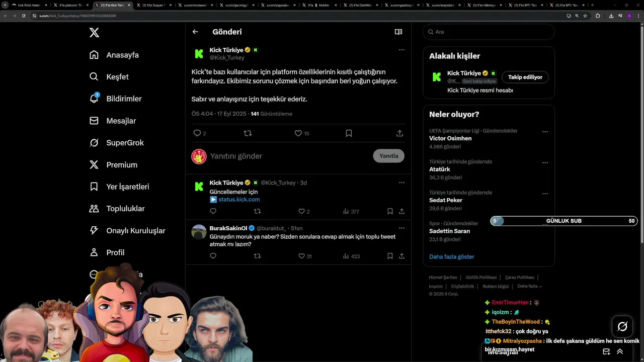Open status.kick.com link
Screen dimensions: 644x362
click(x=239, y=200)
